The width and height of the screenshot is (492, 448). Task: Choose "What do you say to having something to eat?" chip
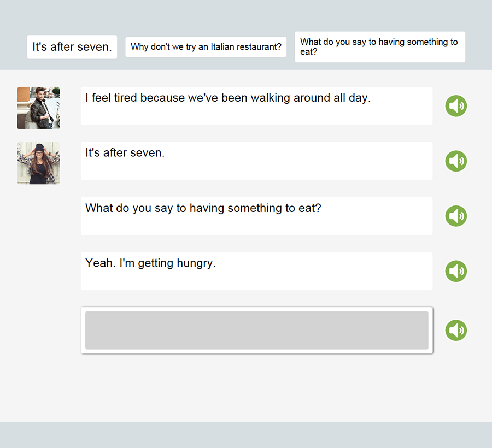pyautogui.click(x=380, y=47)
